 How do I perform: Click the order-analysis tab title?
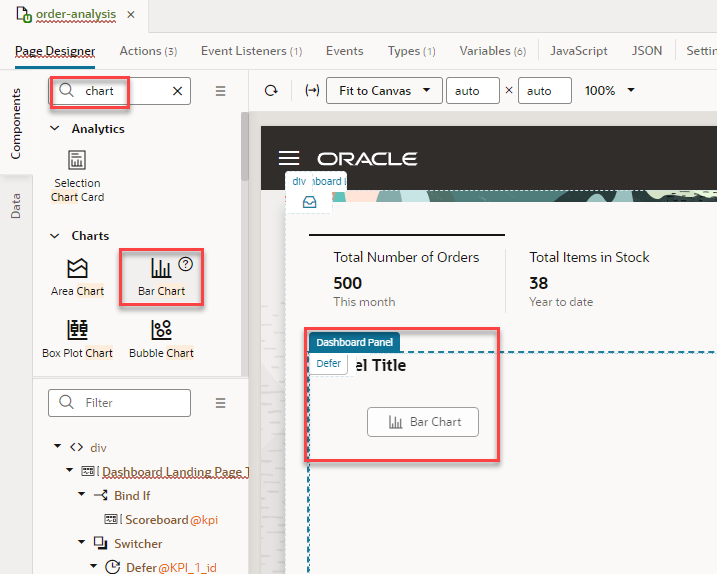(x=76, y=14)
